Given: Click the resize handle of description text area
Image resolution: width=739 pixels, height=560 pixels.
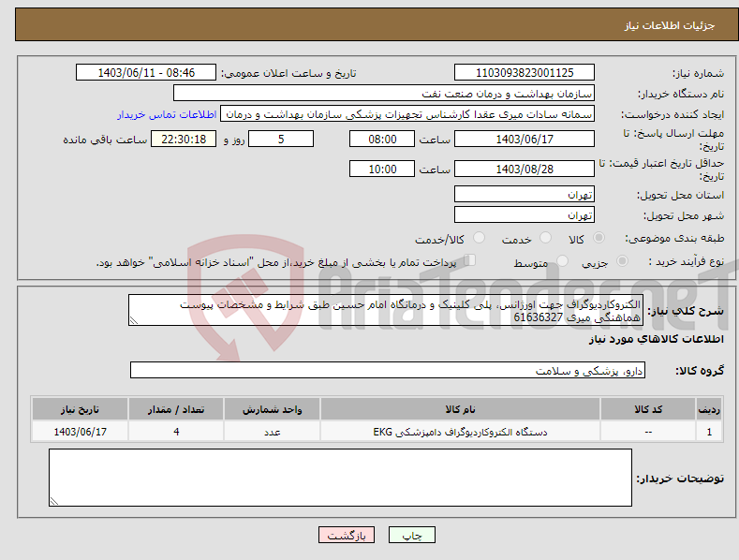Looking at the screenshot, I should (134, 320).
